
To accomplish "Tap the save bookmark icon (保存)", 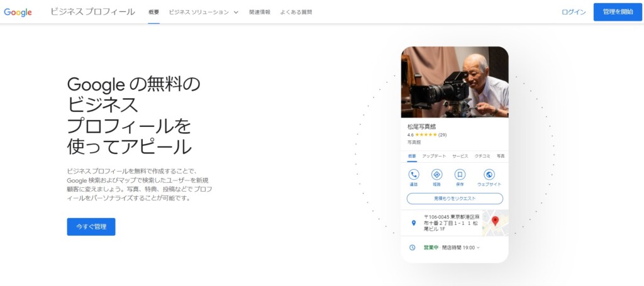I will pos(460,174).
